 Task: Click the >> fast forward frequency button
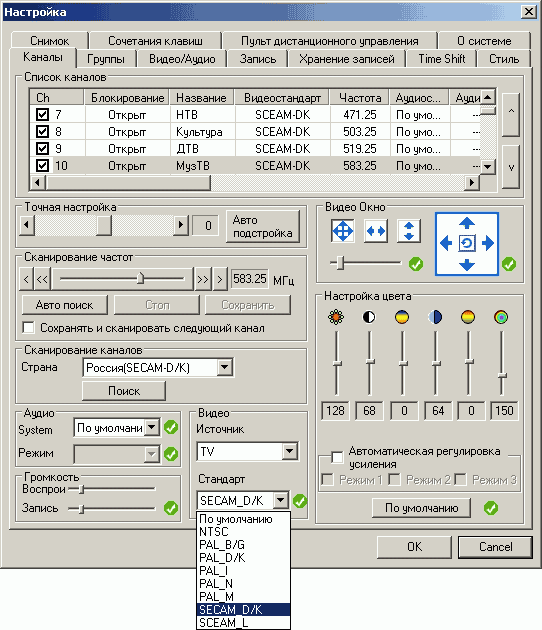click(202, 278)
